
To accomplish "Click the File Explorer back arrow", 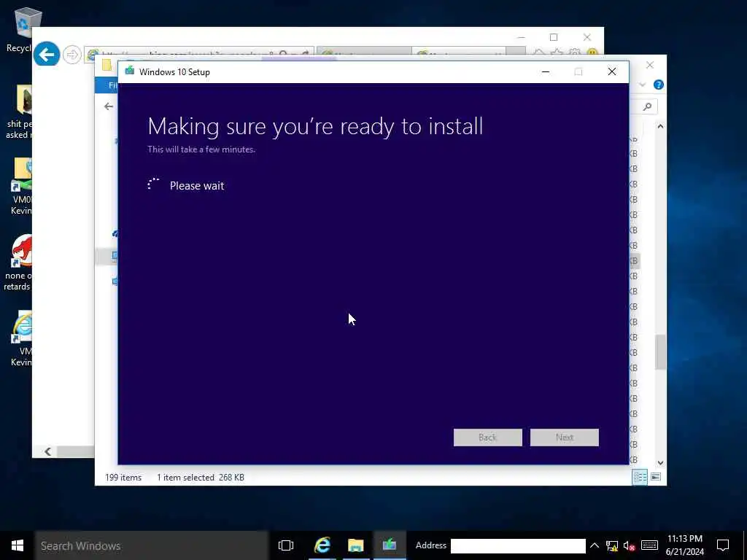I will (109, 106).
